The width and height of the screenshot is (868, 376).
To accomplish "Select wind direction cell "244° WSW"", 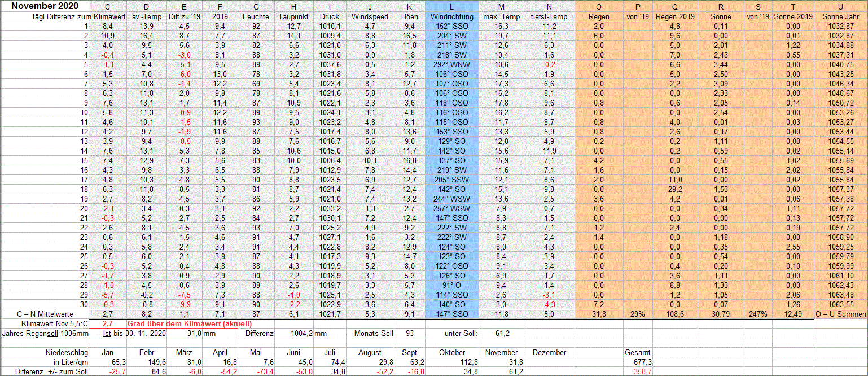I will (x=450, y=199).
